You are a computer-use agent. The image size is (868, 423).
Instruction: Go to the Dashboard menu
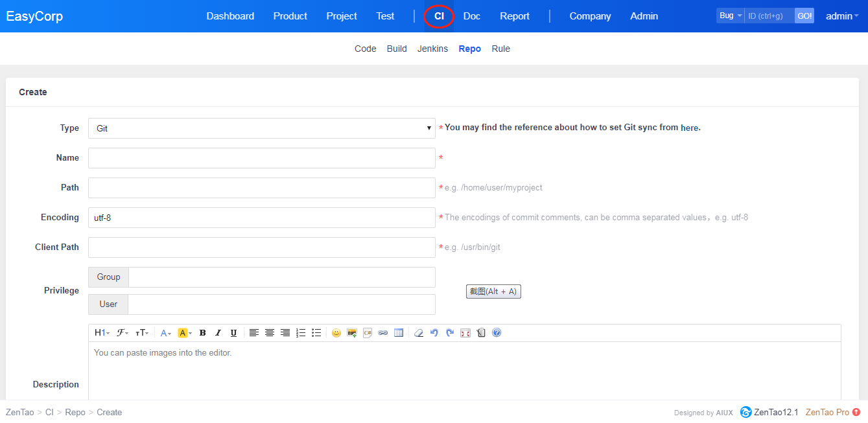tap(230, 16)
